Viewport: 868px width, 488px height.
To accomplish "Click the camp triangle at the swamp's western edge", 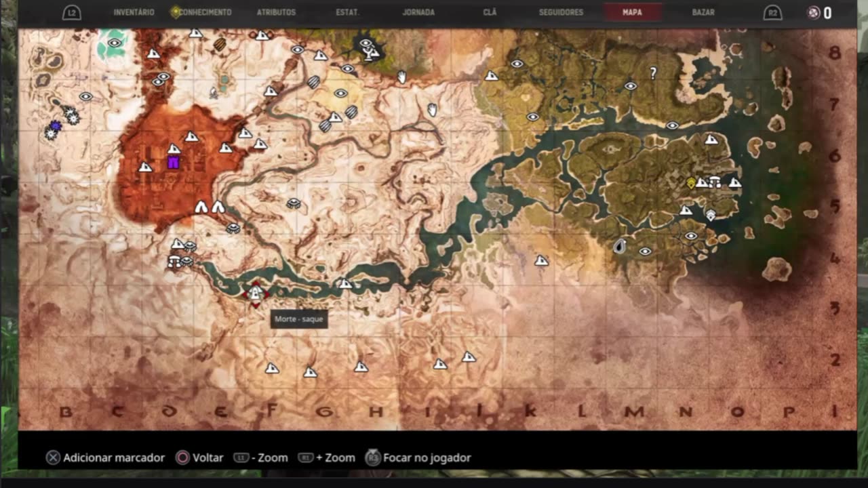I will click(492, 76).
